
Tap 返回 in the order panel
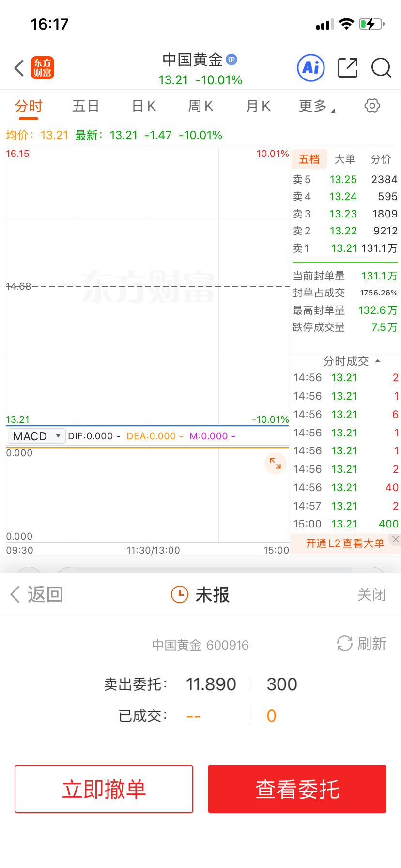point(37,594)
